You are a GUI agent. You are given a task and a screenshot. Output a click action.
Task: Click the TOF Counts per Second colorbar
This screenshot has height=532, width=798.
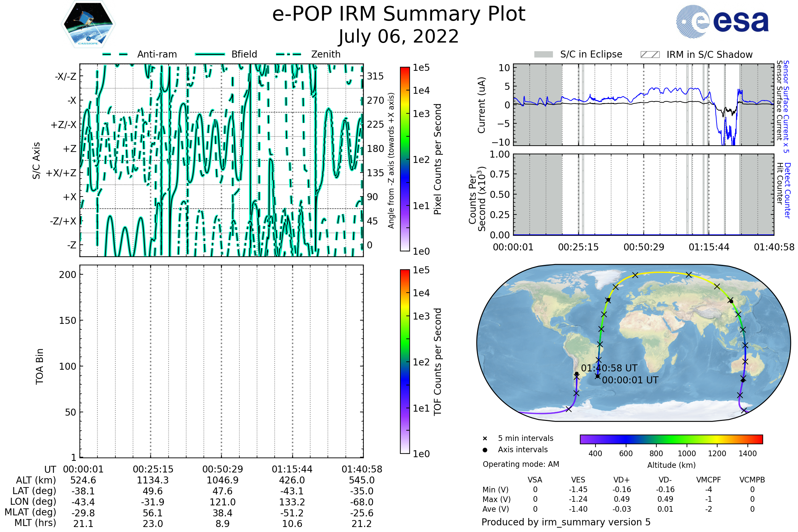point(405,361)
